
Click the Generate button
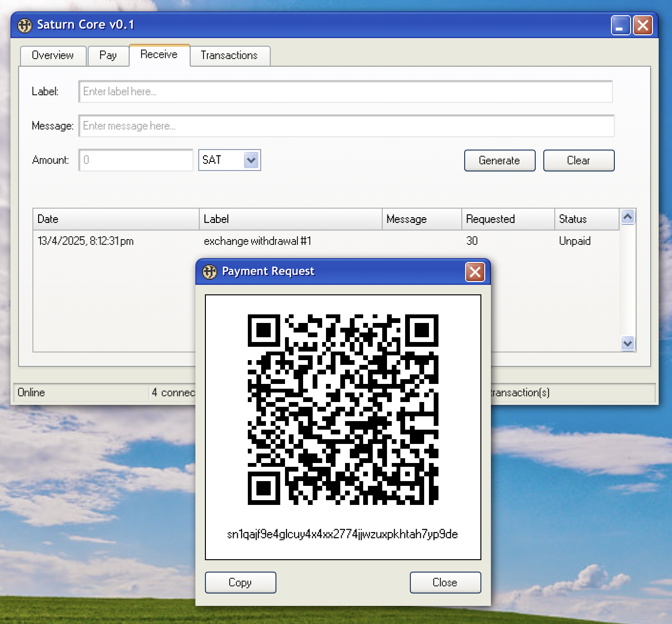tap(499, 161)
